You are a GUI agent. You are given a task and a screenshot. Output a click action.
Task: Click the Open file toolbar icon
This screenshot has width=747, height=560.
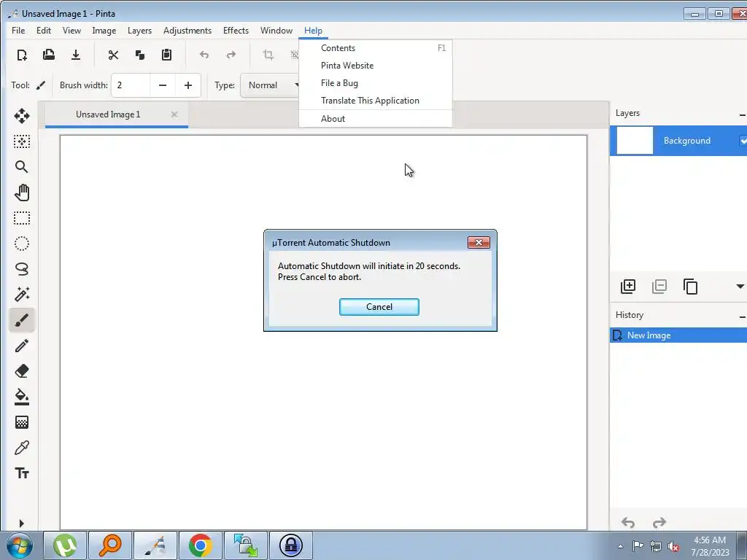(49, 55)
